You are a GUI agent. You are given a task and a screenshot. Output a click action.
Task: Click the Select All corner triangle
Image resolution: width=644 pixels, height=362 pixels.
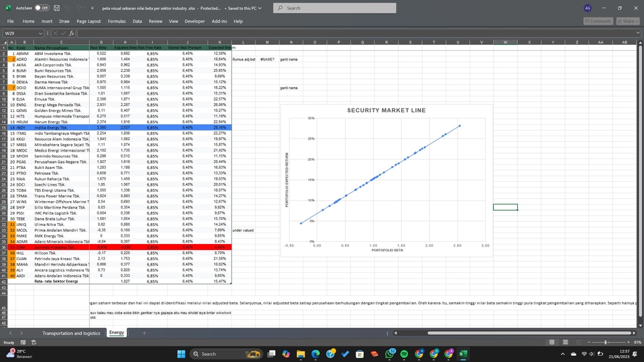[5, 42]
